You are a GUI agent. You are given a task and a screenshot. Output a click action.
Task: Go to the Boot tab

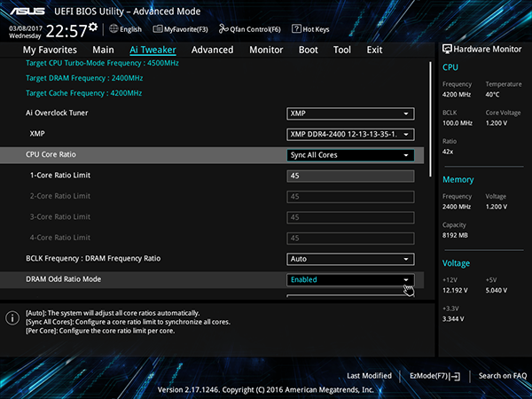(308, 50)
